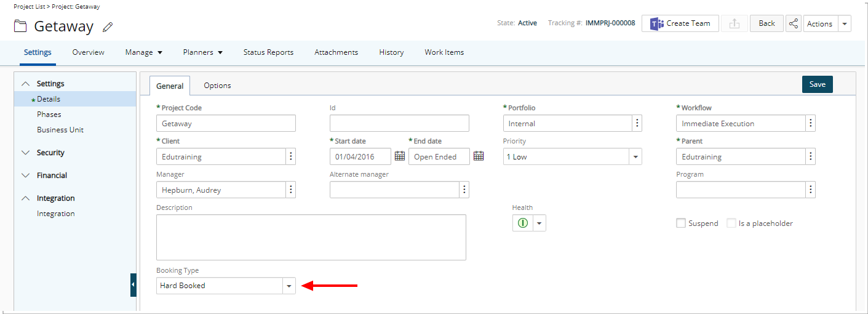Screen dimensions: 868x314
Task: Open the Priority dropdown
Action: 635,156
